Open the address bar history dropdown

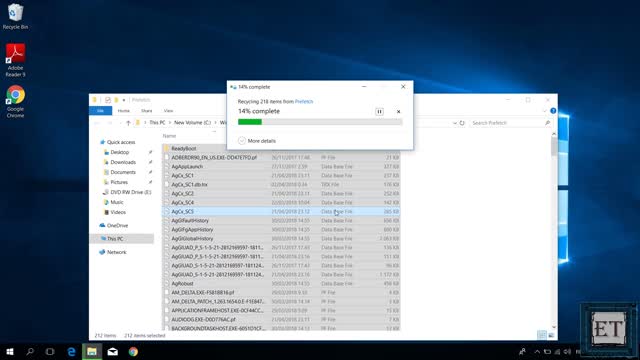coord(455,123)
